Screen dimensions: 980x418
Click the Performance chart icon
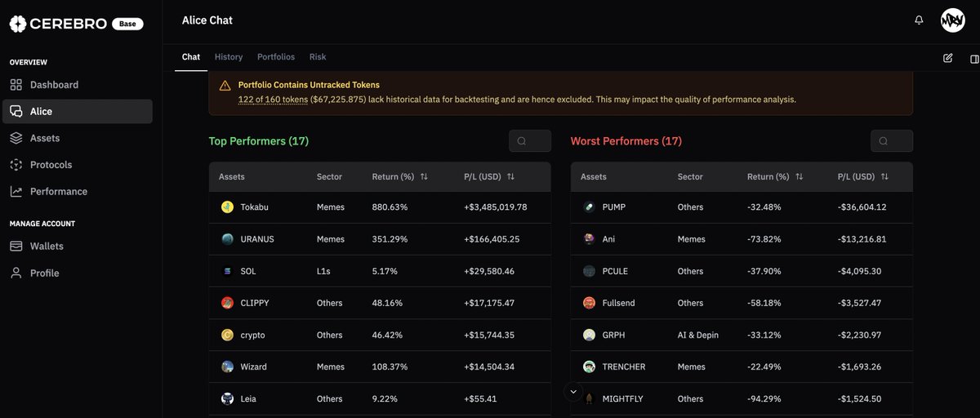16,192
